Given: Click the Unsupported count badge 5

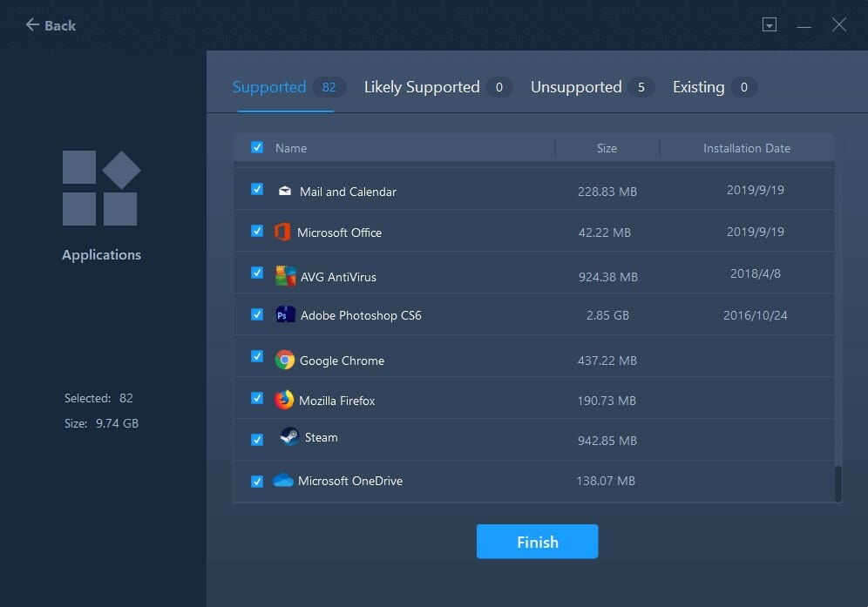Looking at the screenshot, I should [x=641, y=87].
